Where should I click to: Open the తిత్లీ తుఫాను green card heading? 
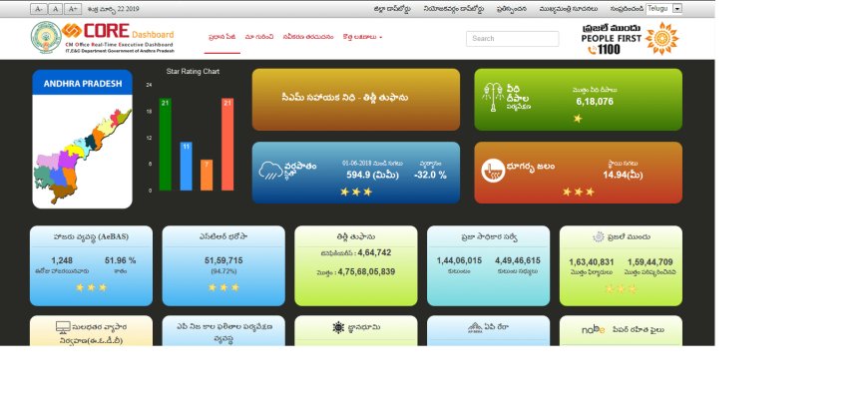[356, 236]
